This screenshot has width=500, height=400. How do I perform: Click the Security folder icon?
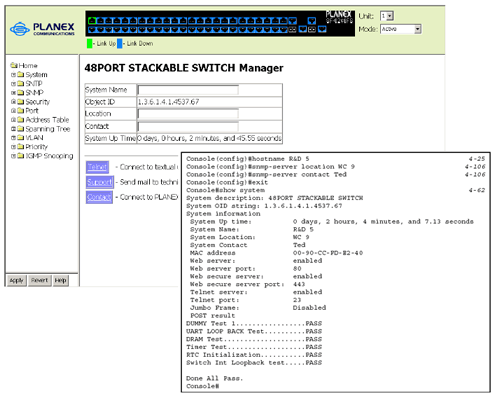click(x=21, y=101)
